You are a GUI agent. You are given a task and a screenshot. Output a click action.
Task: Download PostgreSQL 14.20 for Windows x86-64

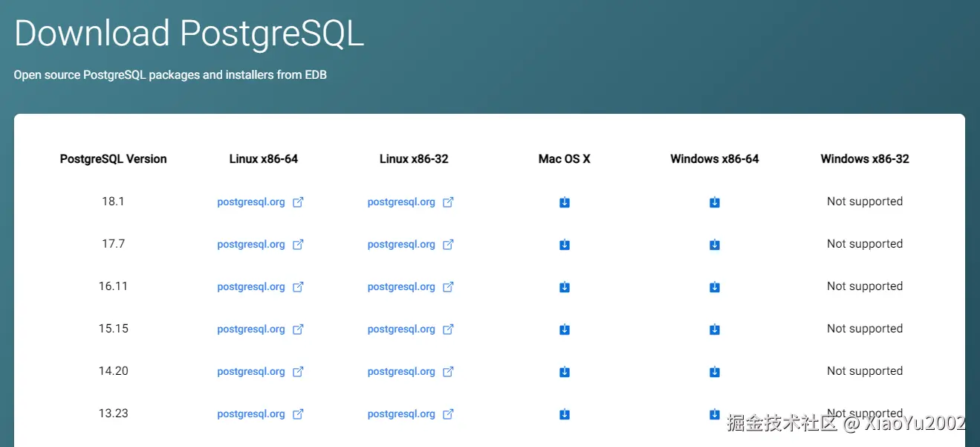[x=715, y=372]
